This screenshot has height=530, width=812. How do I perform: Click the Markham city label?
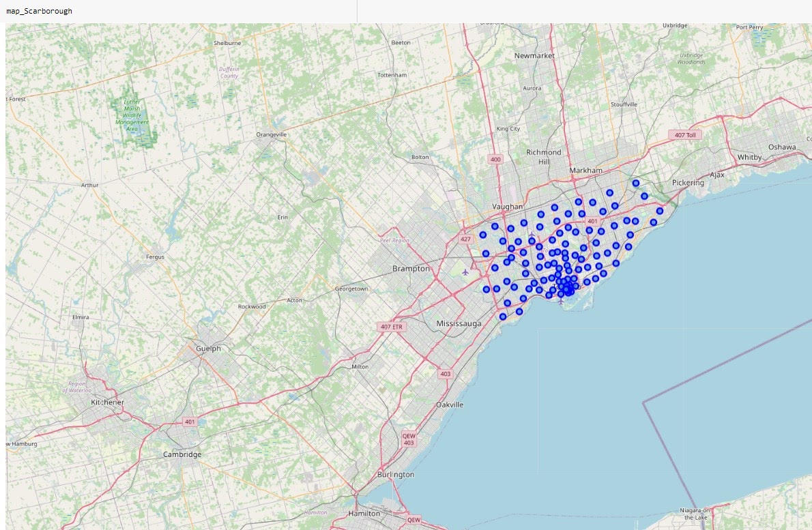point(585,171)
